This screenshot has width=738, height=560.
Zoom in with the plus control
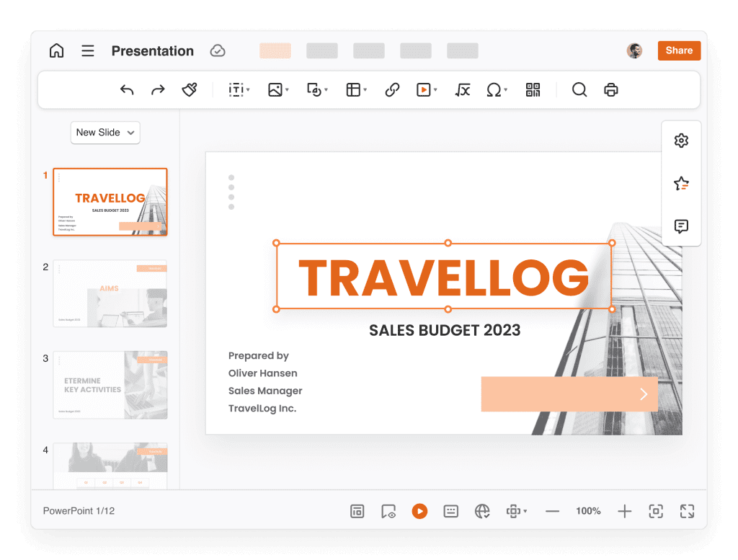coord(624,511)
